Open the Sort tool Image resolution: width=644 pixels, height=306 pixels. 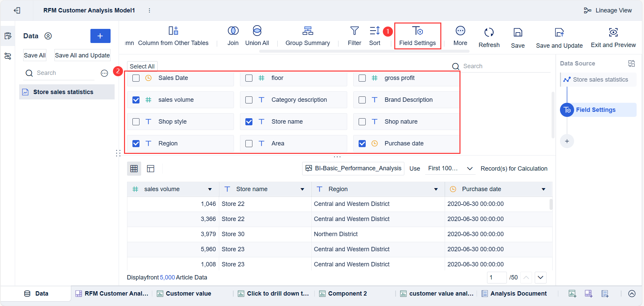[374, 36]
